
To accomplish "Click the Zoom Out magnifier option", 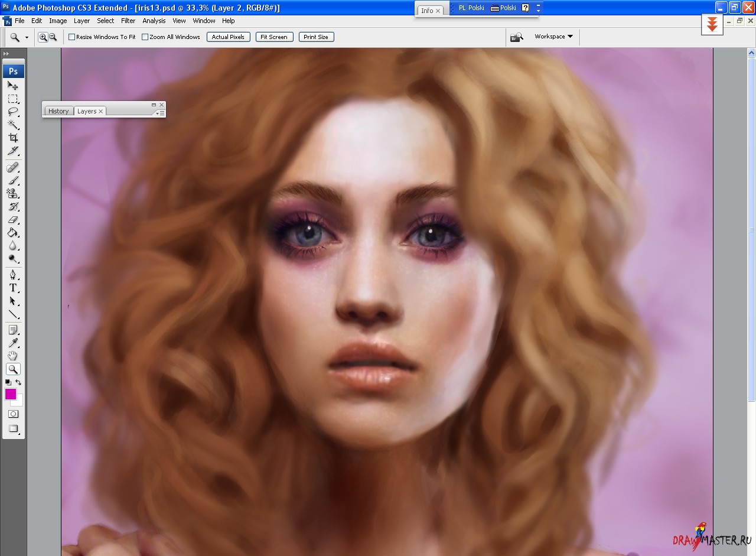I will click(x=53, y=37).
